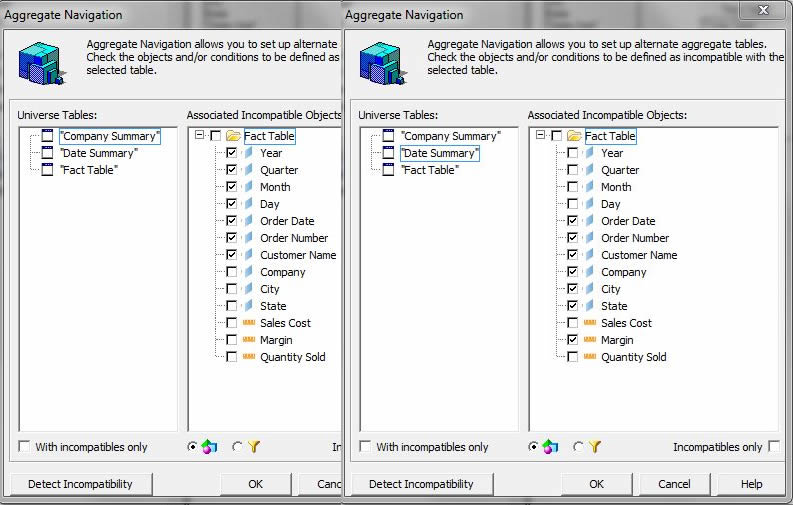This screenshot has width=793, height=505.
Task: Click Month label in right window
Action: pyautogui.click(x=616, y=187)
